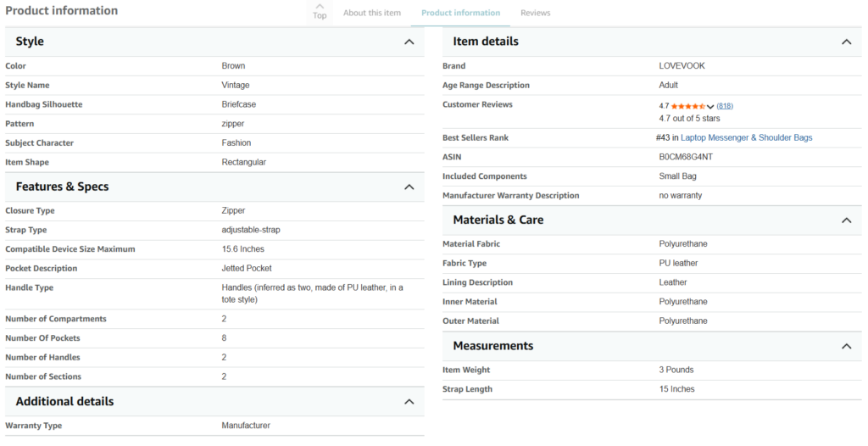Click the Inner Material label

click(470, 301)
